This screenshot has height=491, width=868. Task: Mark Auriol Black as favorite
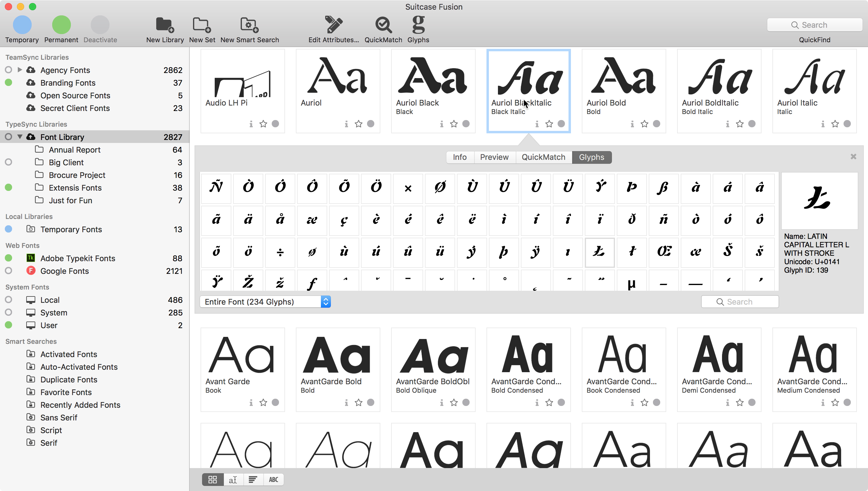point(454,124)
